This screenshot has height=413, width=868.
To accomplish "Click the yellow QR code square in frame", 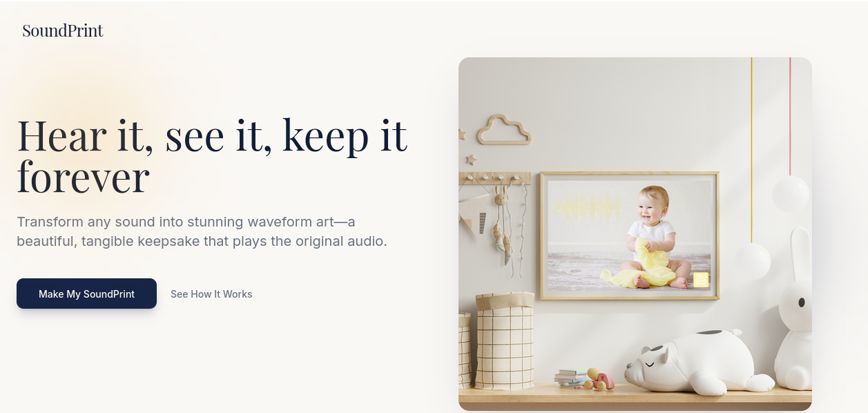I will (701, 280).
